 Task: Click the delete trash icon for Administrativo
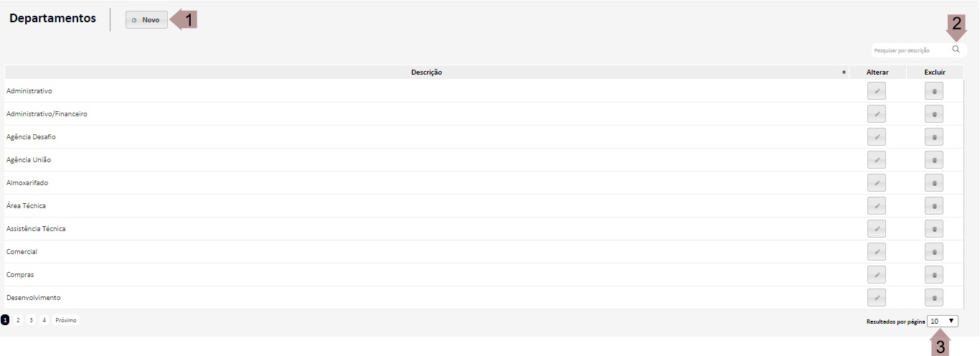click(x=934, y=91)
